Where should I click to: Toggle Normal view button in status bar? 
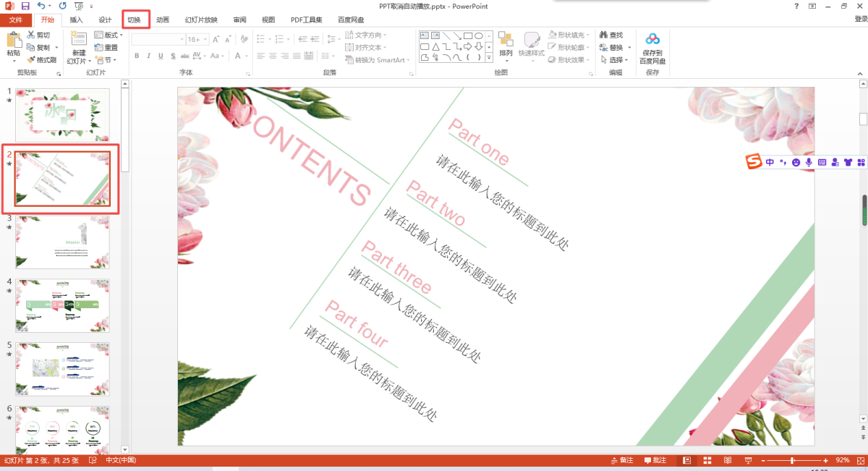point(686,461)
